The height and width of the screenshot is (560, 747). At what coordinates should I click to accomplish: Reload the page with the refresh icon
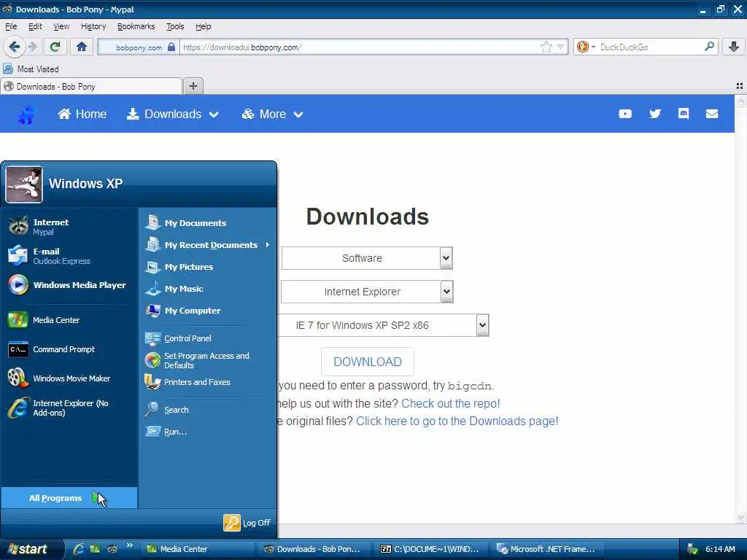tap(55, 47)
